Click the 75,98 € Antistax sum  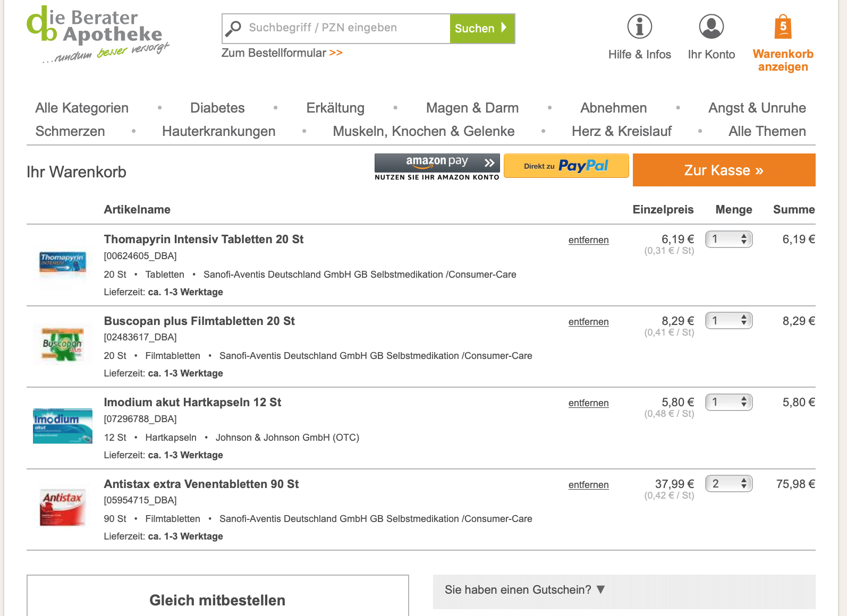795,484
